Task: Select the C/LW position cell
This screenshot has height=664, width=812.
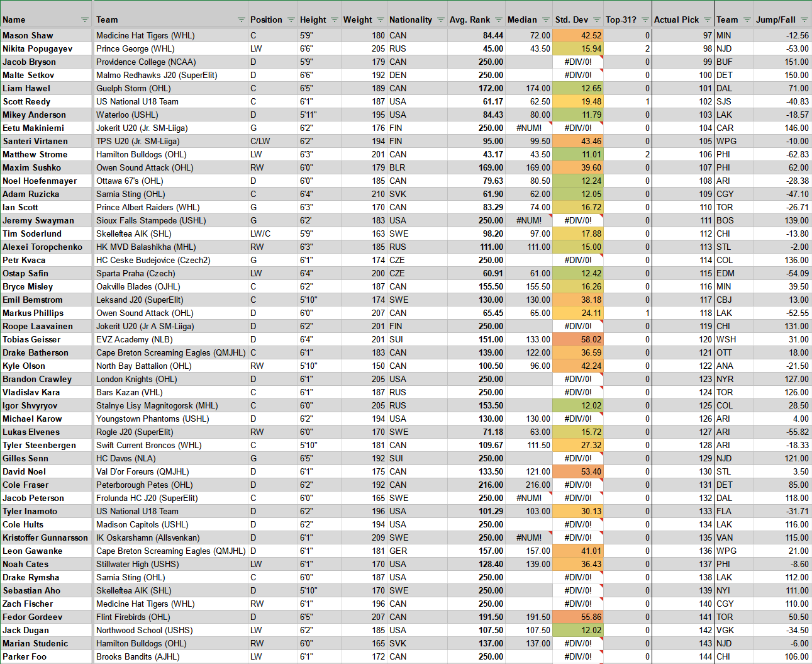Action: pos(273,141)
